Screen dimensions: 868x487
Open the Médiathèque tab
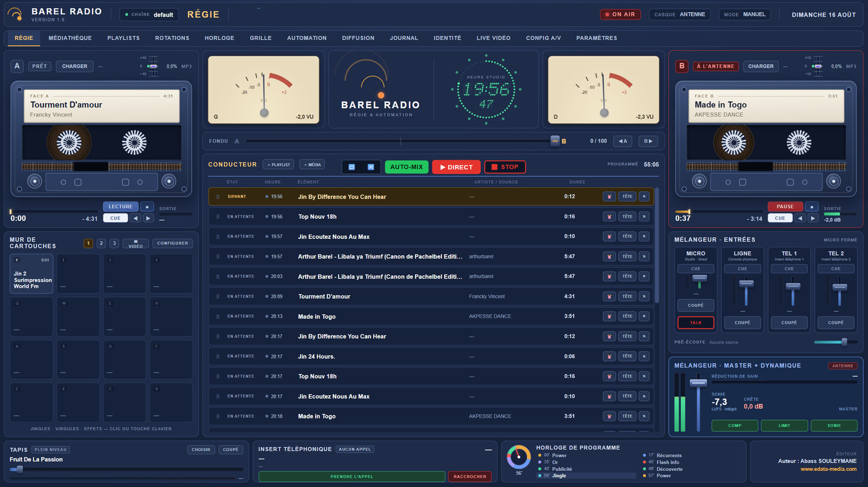(70, 38)
